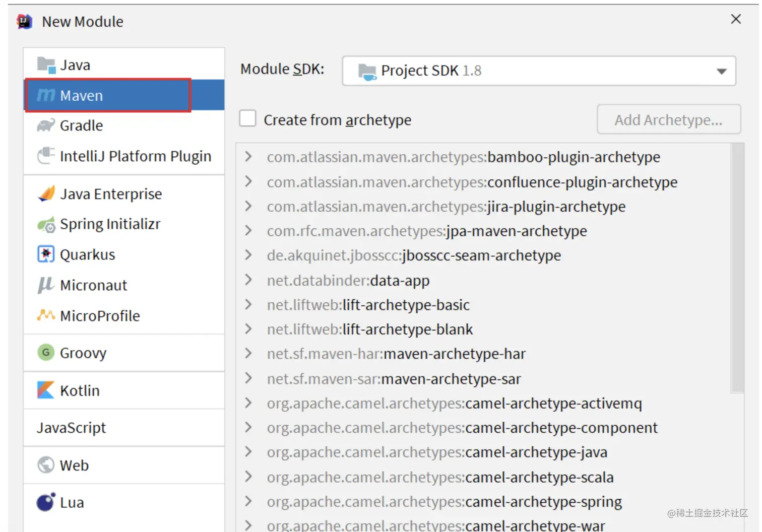Expand the jpa-maven-archetype entry
The image size is (762, 532).
248,231
